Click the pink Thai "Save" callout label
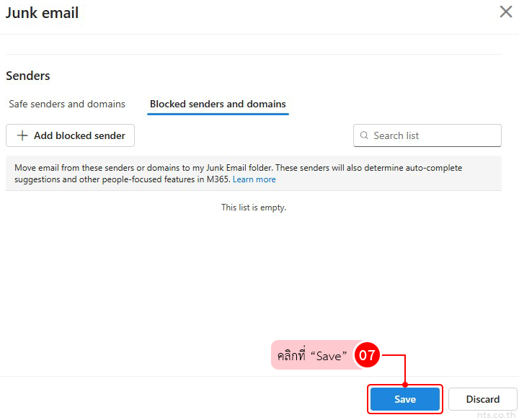Viewport: 519px width, 420px height. 313,356
